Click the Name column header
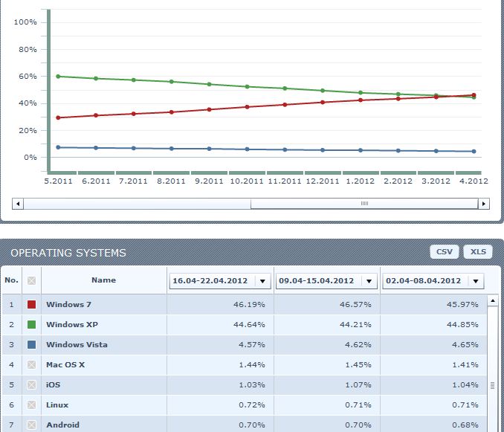Screen dimensions: 504x432 coord(103,280)
